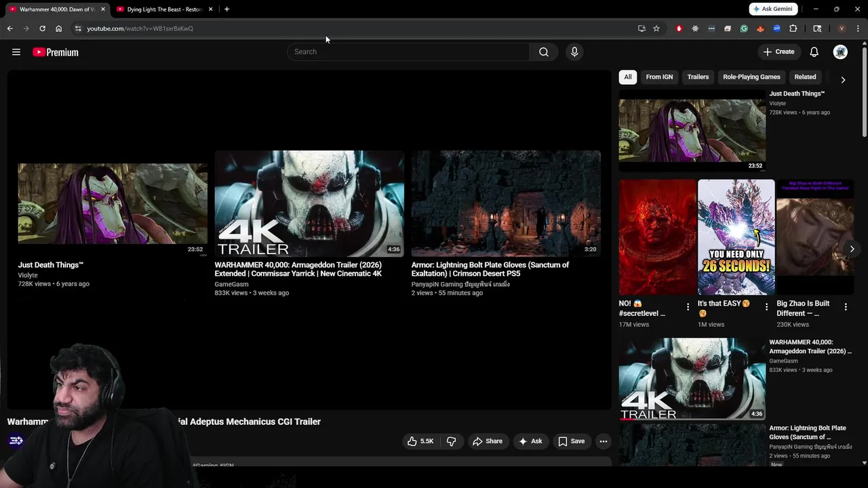
Task: Open the 'You need only 26 seconds' short
Action: pyautogui.click(x=736, y=237)
